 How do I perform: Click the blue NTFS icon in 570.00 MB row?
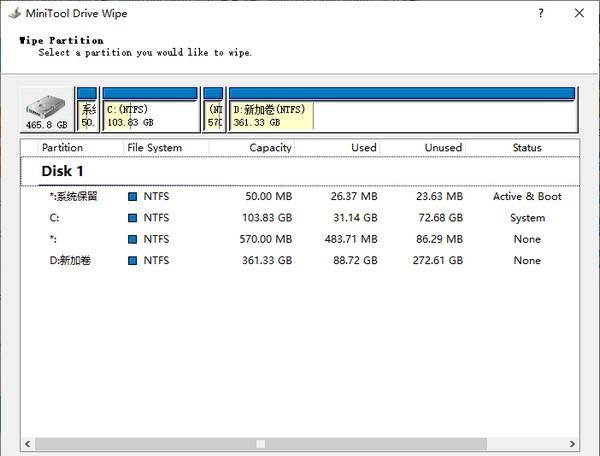[132, 239]
